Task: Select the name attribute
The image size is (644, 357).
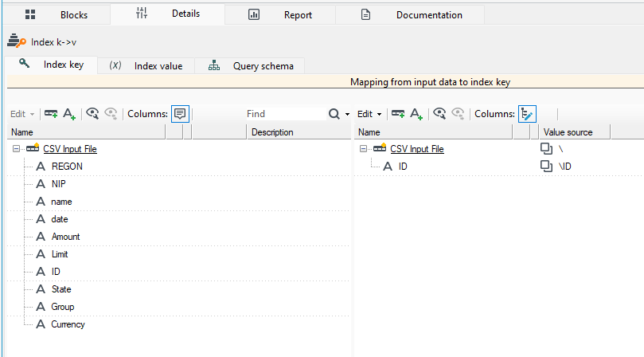Action: pos(61,202)
